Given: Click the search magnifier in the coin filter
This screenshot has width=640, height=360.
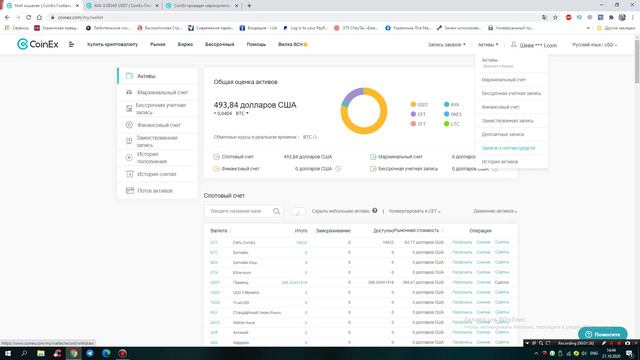Looking at the screenshot, I should coord(276,211).
